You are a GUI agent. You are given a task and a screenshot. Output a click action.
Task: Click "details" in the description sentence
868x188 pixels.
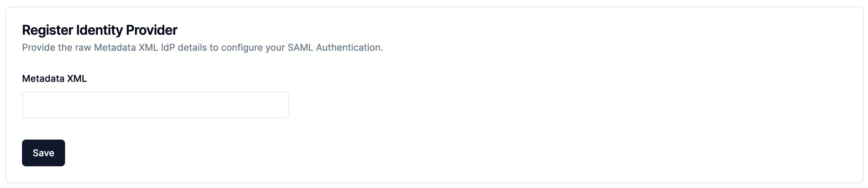click(x=192, y=48)
